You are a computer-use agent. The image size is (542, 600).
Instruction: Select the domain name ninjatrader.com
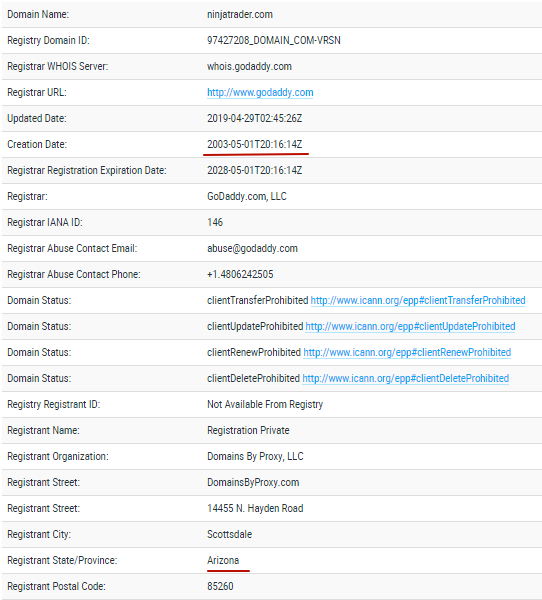[x=240, y=15]
